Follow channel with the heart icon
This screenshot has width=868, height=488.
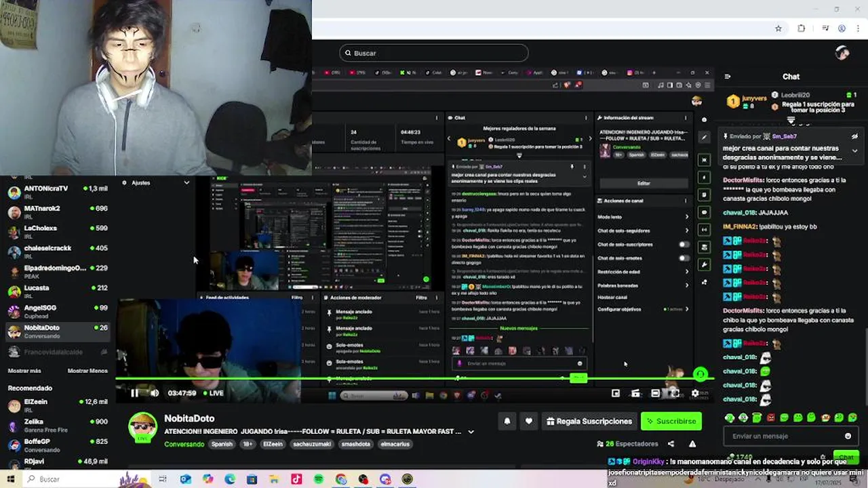pyautogui.click(x=529, y=421)
